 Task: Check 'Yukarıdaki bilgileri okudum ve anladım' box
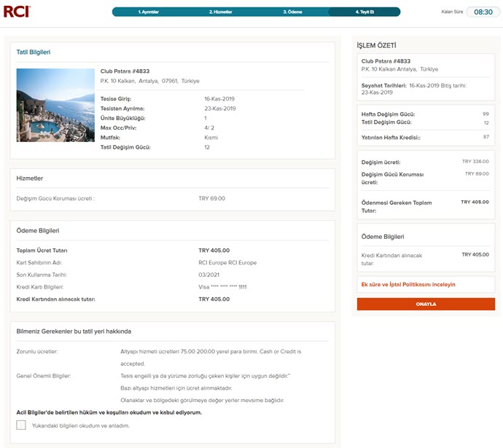pos(21,425)
